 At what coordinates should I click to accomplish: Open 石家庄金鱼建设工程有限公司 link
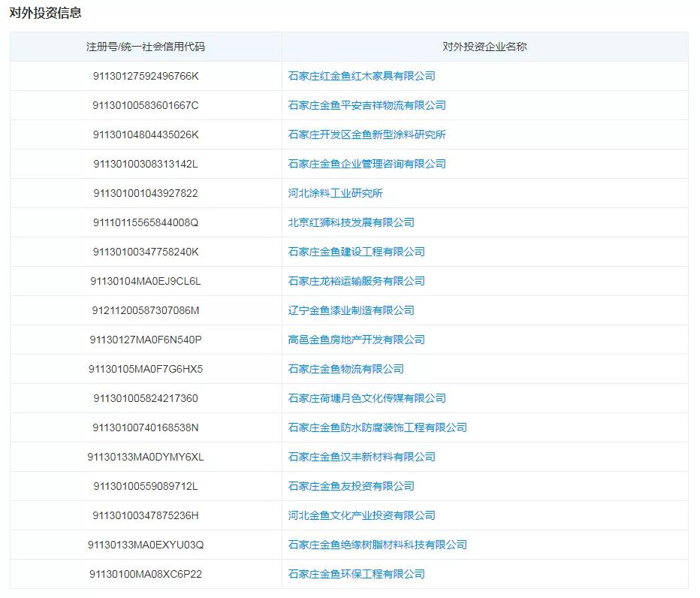(x=355, y=252)
